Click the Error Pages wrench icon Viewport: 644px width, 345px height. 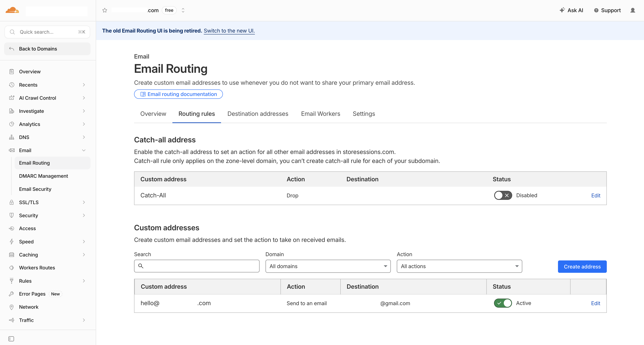[x=12, y=294]
